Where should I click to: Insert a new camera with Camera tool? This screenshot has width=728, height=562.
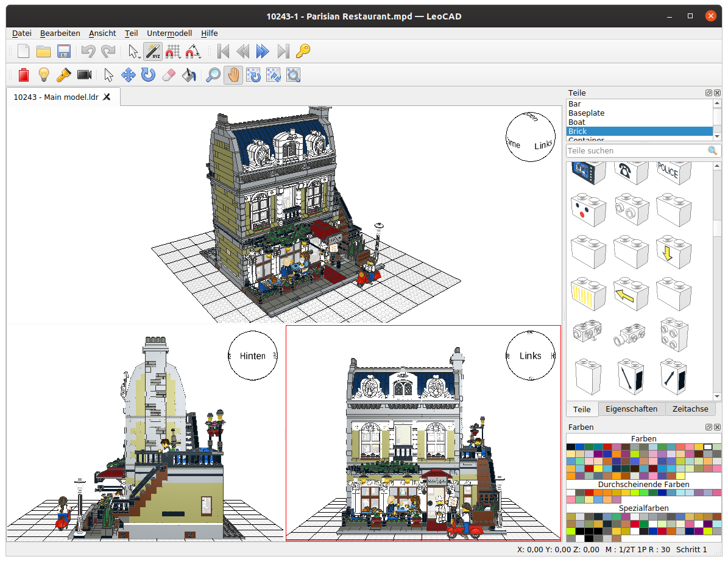pyautogui.click(x=84, y=75)
